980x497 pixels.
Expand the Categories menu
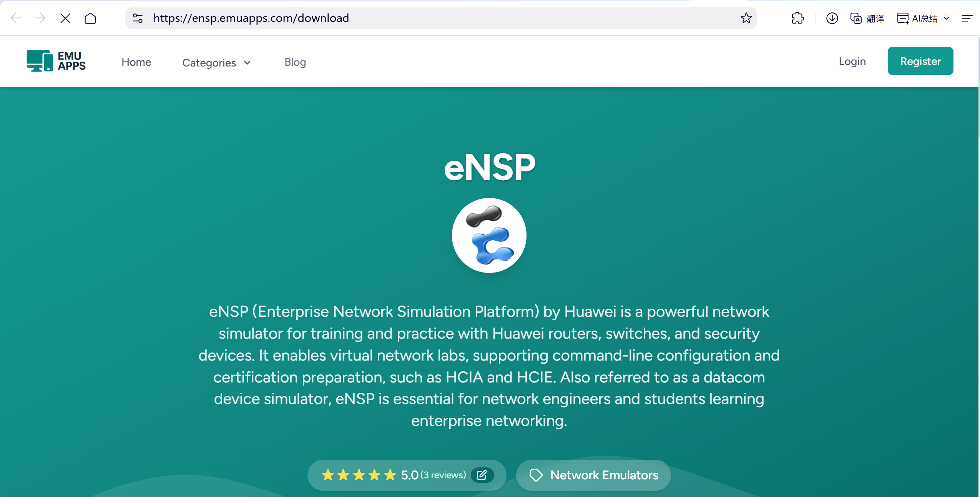point(217,62)
